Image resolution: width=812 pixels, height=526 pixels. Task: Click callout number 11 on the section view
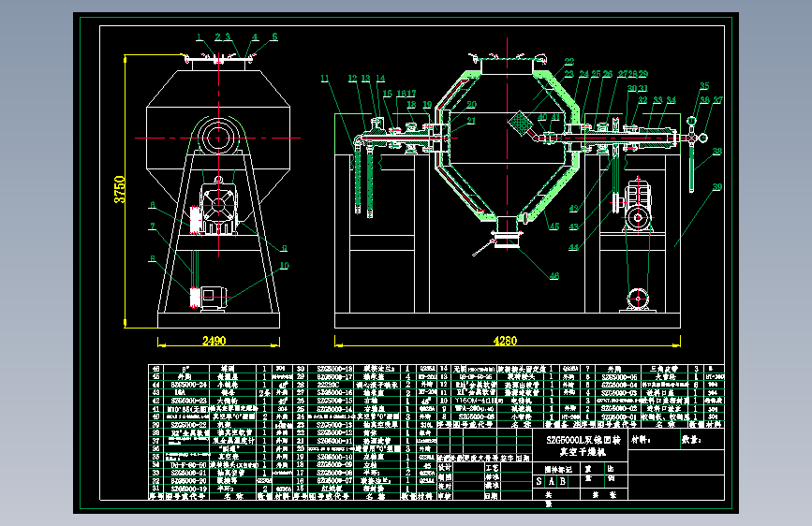coord(325,79)
